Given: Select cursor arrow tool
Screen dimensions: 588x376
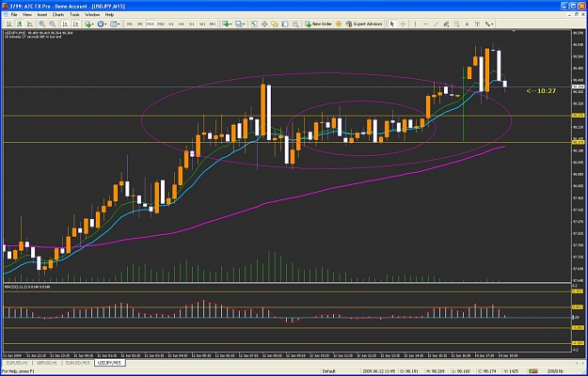Looking at the screenshot, I should [x=392, y=23].
